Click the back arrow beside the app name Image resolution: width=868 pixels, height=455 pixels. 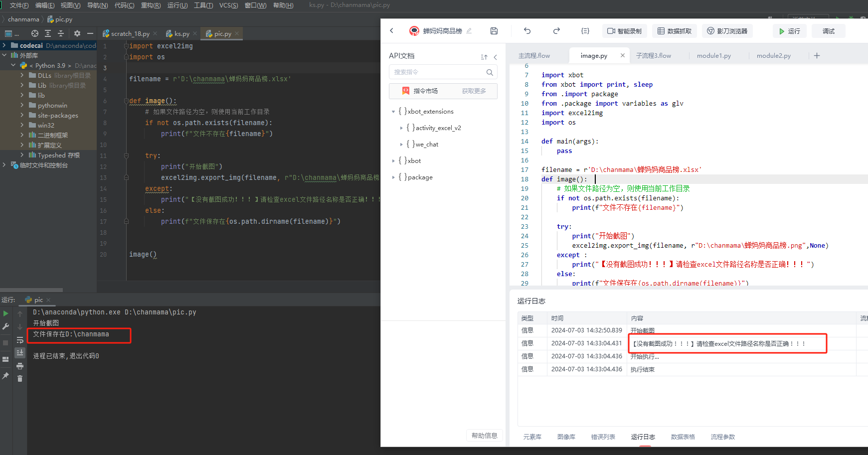(x=392, y=31)
